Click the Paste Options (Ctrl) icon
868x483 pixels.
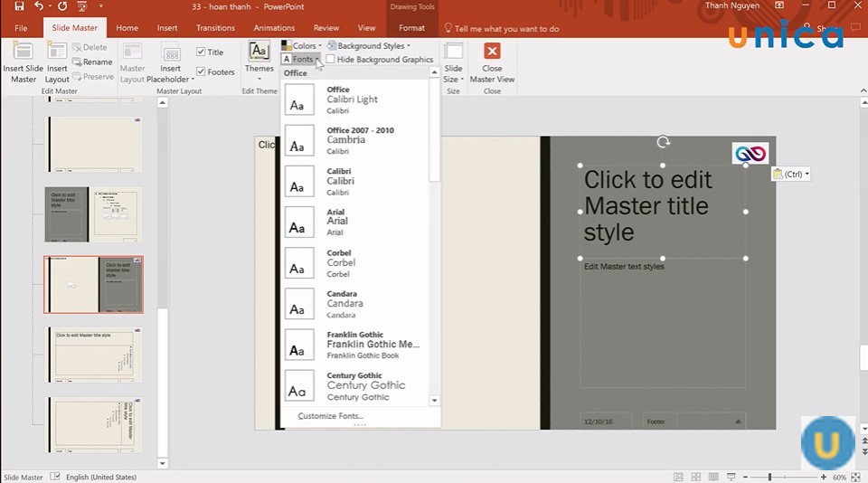click(790, 174)
